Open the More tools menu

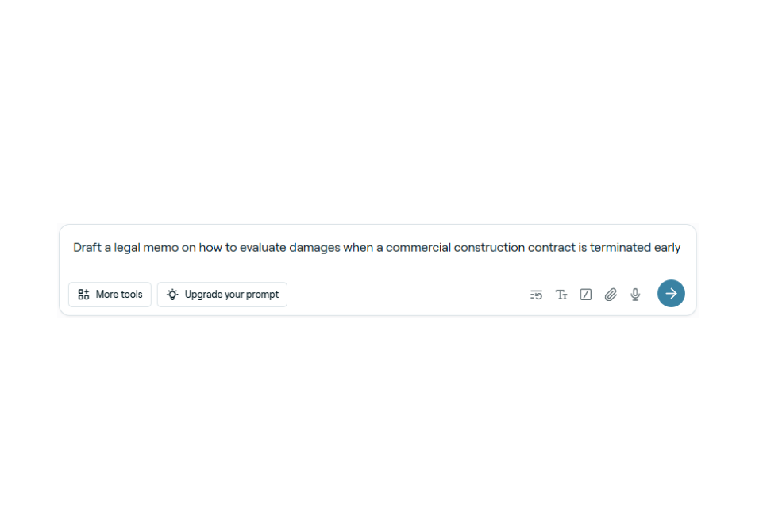pos(110,295)
